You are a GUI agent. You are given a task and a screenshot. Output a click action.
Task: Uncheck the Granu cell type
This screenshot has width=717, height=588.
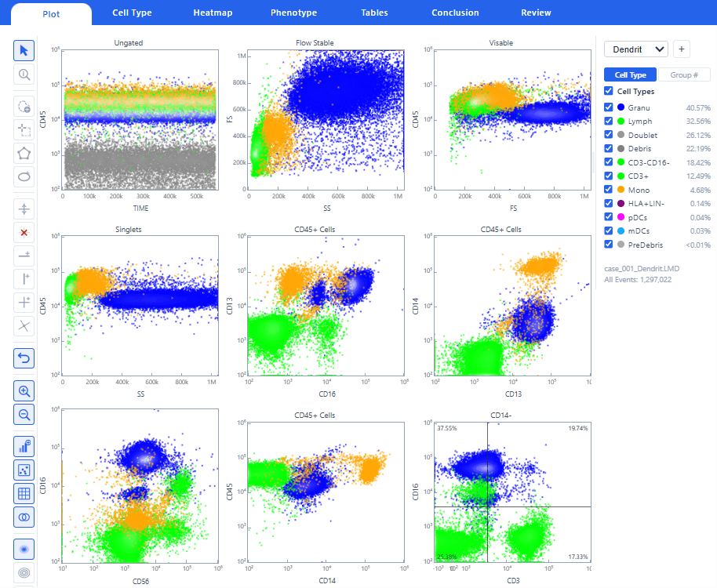click(608, 107)
